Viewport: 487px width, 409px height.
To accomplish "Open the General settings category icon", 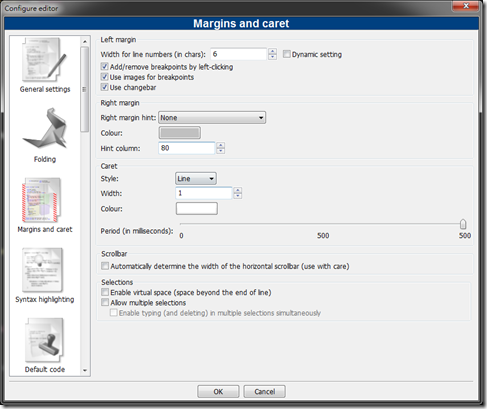I will pyautogui.click(x=44, y=60).
